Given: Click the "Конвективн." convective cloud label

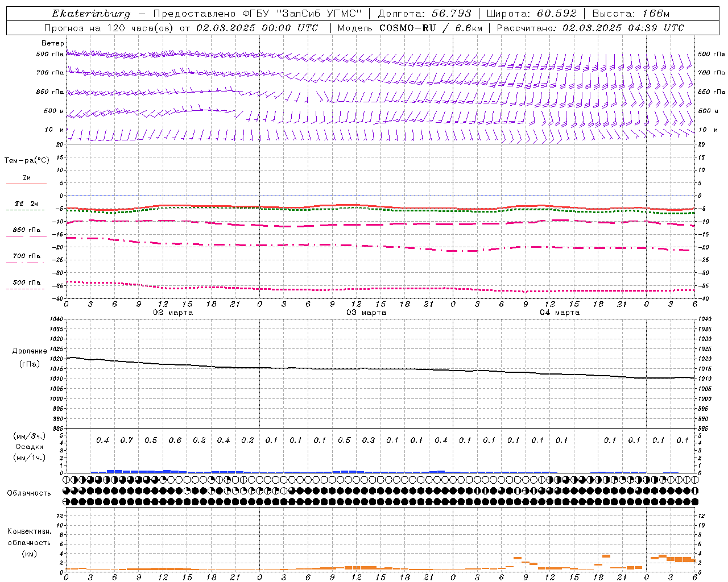Looking at the screenshot, I should click(x=29, y=531).
